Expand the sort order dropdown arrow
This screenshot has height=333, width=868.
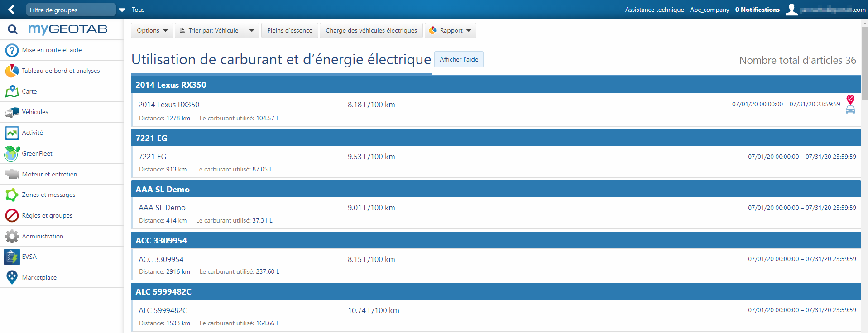coord(252,30)
